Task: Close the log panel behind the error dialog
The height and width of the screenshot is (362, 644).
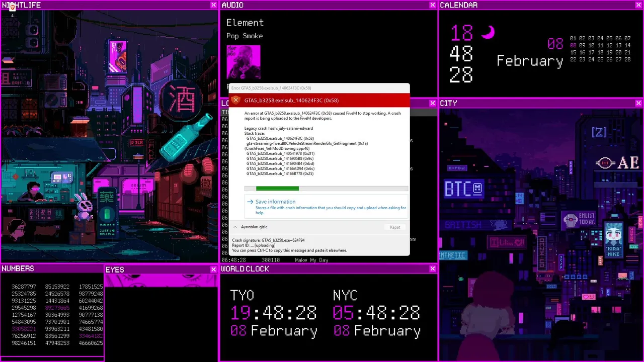Action: click(432, 103)
